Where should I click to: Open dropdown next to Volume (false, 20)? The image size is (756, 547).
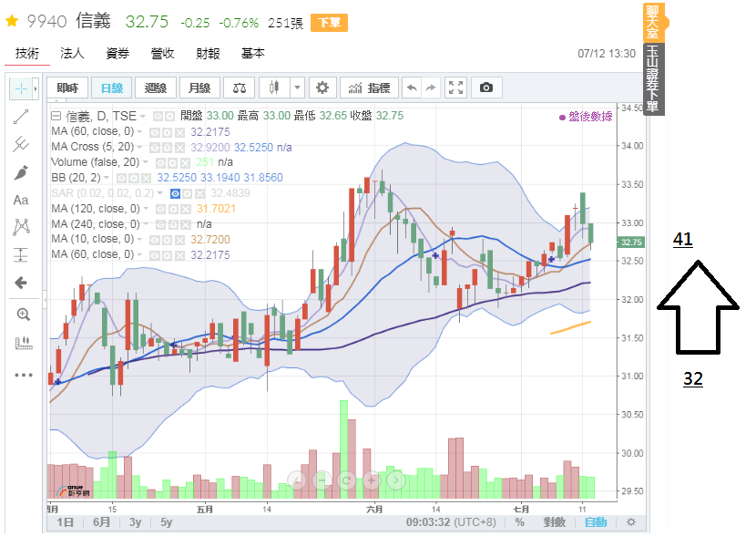(x=146, y=162)
